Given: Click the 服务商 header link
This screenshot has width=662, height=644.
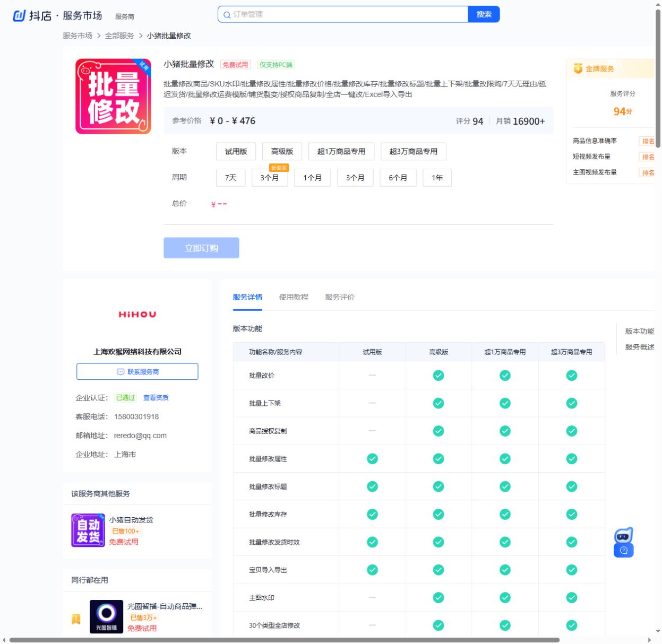Looking at the screenshot, I should pyautogui.click(x=125, y=16).
